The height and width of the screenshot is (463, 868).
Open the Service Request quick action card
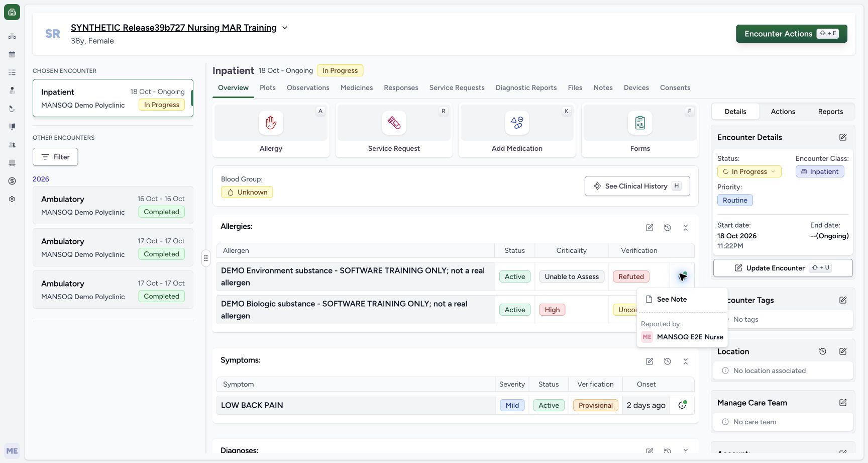(394, 131)
